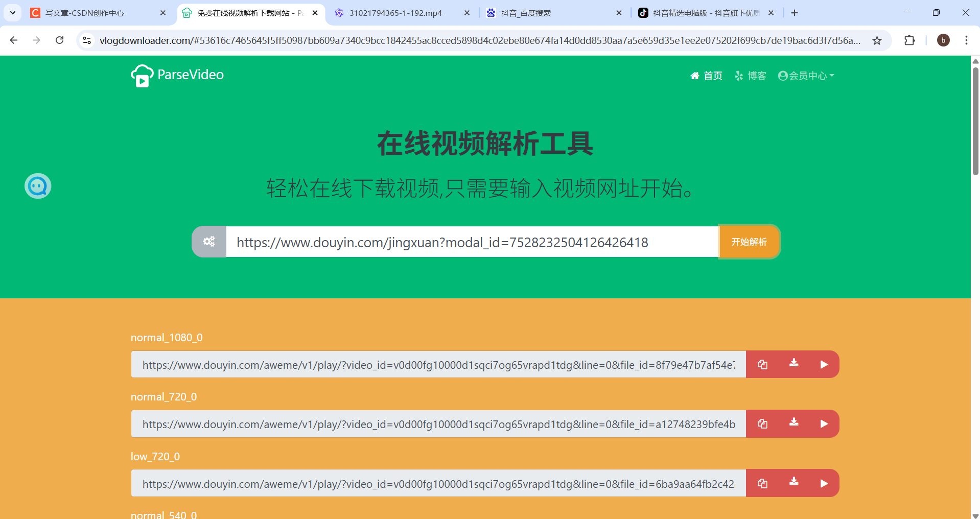Open the 博客 blog link
The height and width of the screenshot is (519, 980).
(x=751, y=76)
